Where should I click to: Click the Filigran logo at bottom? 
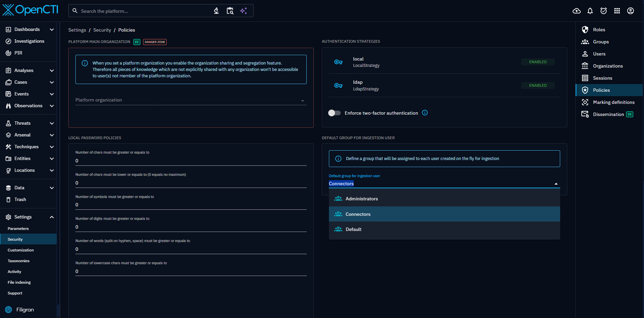point(20,310)
